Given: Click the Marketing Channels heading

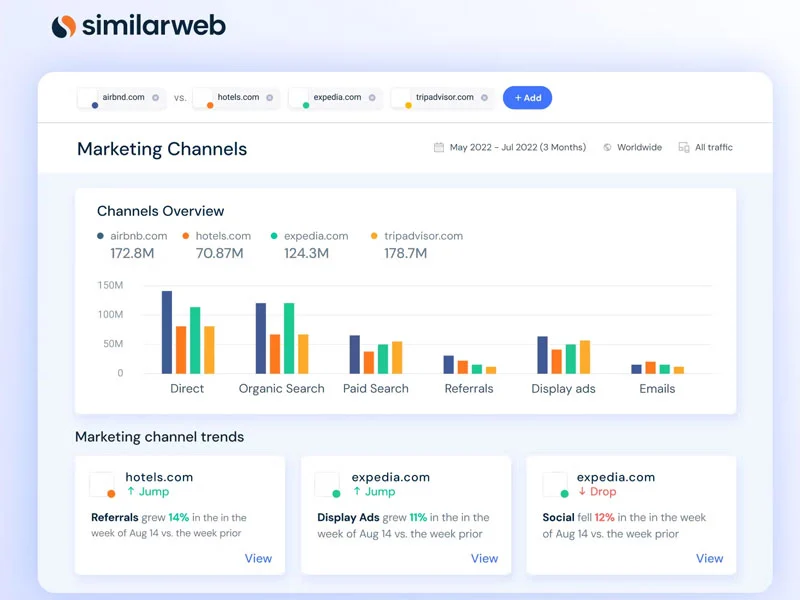Looking at the screenshot, I should click(162, 149).
